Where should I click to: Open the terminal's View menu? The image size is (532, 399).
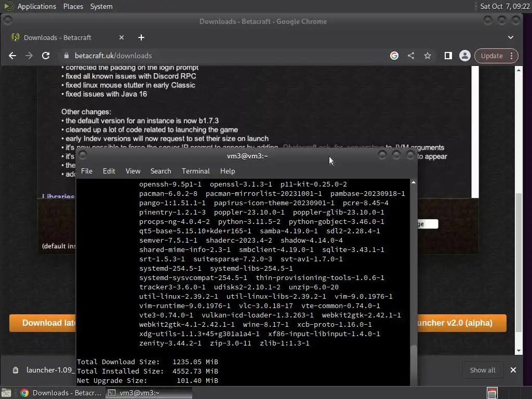(133, 171)
